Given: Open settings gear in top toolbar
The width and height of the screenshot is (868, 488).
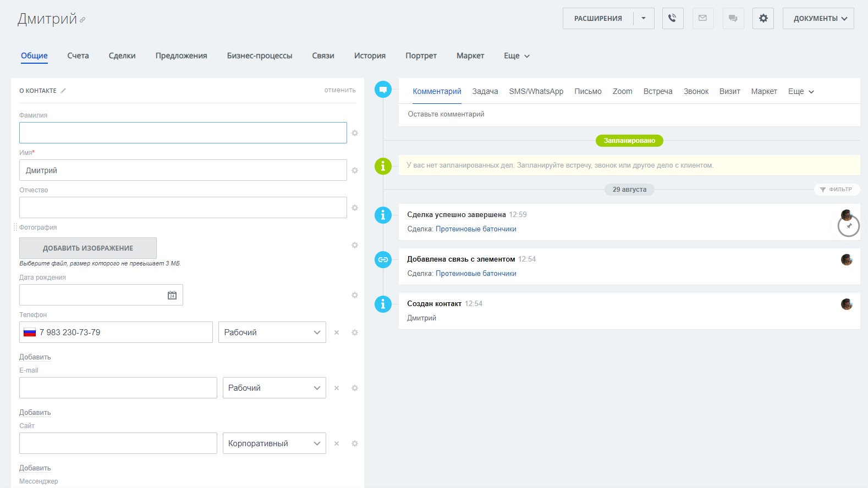Looking at the screenshot, I should coord(763,18).
